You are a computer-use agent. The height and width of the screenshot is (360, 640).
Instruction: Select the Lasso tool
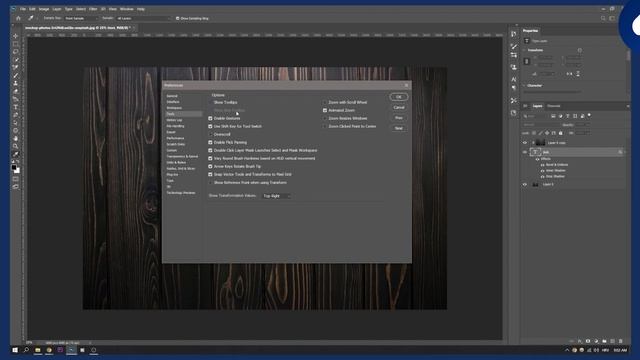tap(16, 52)
